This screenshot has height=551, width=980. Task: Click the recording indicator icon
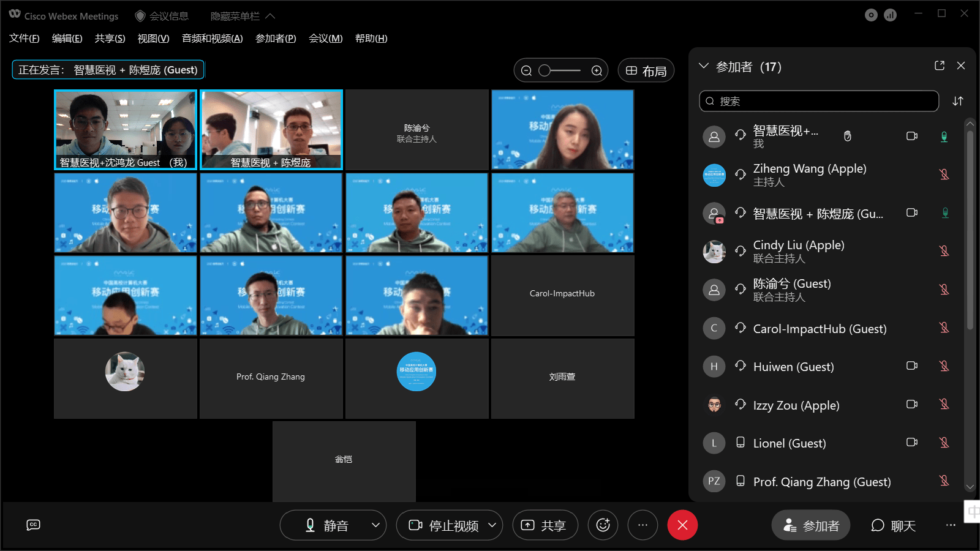pos(871,15)
